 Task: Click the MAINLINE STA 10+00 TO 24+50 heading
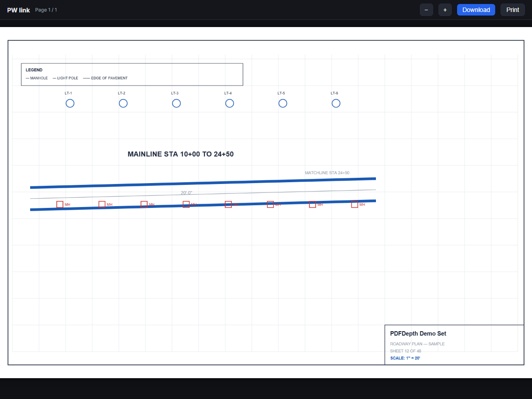[180, 154]
